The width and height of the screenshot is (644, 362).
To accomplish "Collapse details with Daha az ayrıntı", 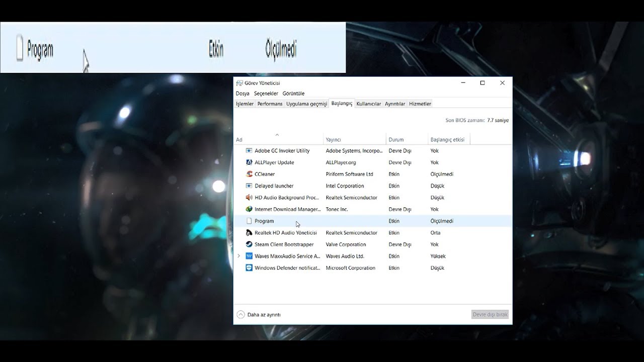I will [259, 315].
